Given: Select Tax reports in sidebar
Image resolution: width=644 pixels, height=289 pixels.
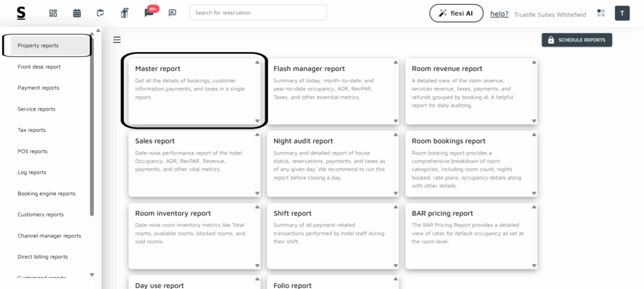Looking at the screenshot, I should (31, 130).
